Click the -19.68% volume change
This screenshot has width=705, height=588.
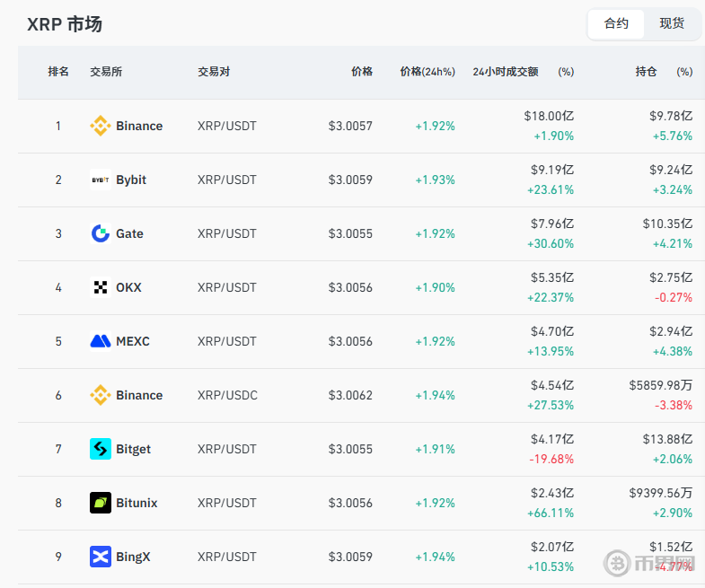[551, 459]
